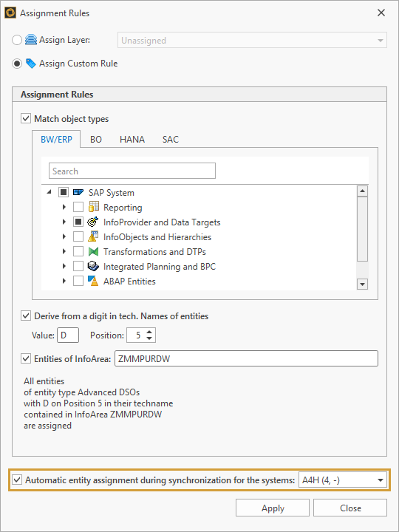Open the A4H (4, -) systems dropdown
Image resolution: width=399 pixels, height=532 pixels.
click(x=343, y=480)
